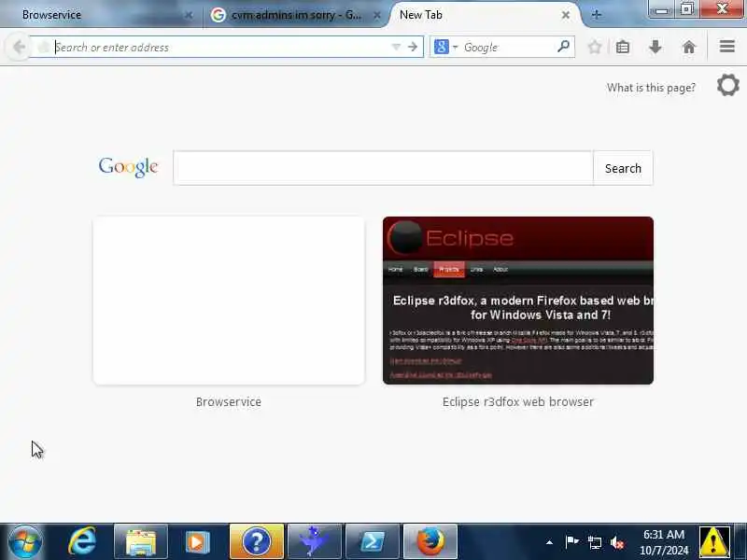
Task: Click the site identity icon in address bar
Action: point(43,48)
